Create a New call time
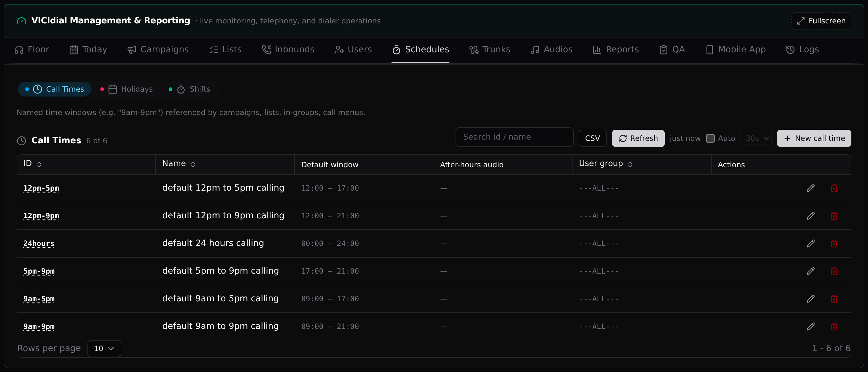 tap(814, 138)
